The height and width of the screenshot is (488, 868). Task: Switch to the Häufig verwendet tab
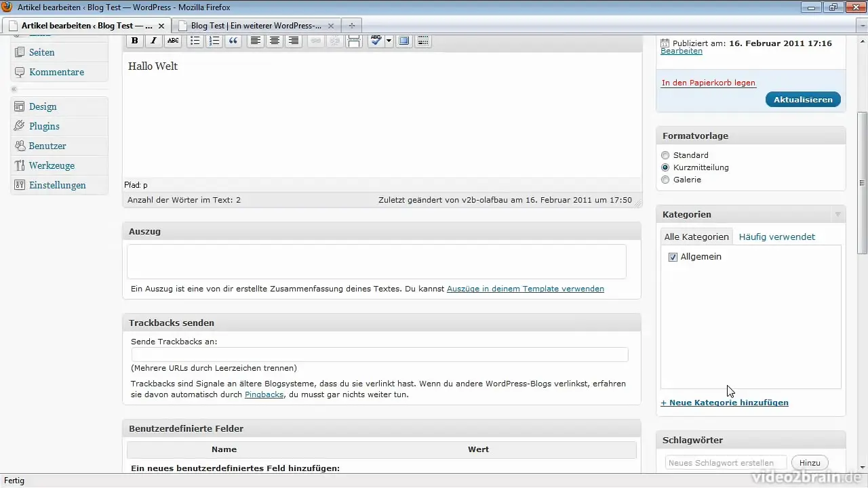(x=776, y=237)
